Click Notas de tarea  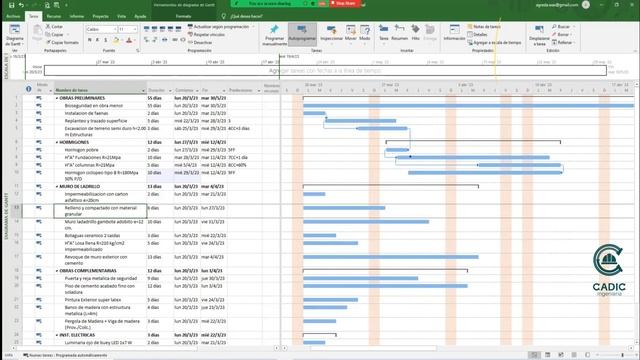484,27
